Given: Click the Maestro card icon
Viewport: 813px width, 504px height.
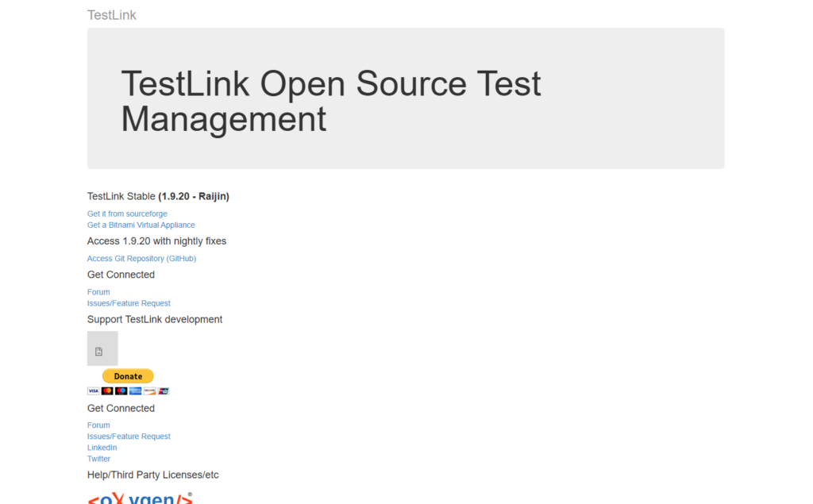Looking at the screenshot, I should (121, 391).
